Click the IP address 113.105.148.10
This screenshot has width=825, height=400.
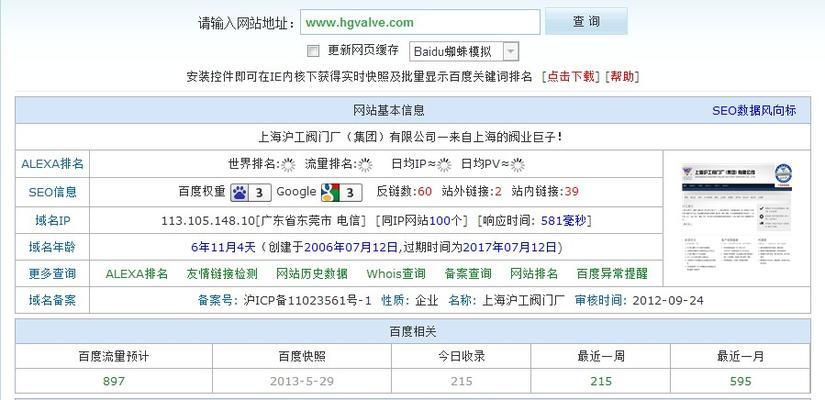click(x=208, y=221)
